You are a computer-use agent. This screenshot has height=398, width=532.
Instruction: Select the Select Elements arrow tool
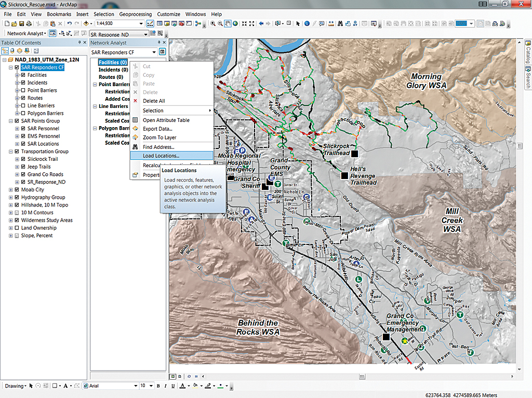(x=298, y=24)
